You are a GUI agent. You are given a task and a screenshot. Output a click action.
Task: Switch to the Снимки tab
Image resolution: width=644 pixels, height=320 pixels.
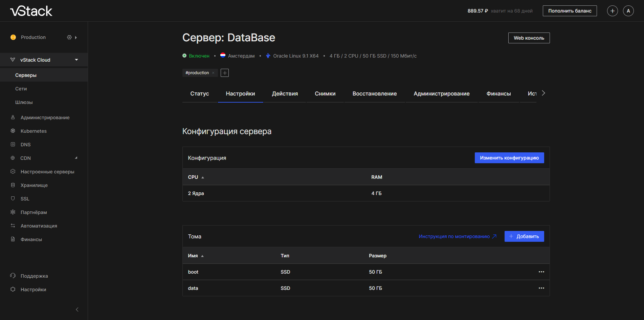click(x=325, y=94)
